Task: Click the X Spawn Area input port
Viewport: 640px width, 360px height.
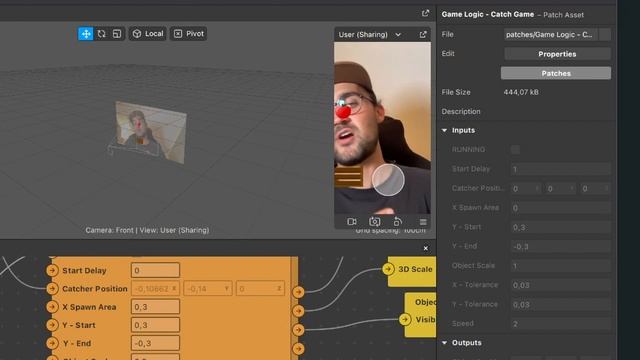Action: pyautogui.click(x=52, y=307)
